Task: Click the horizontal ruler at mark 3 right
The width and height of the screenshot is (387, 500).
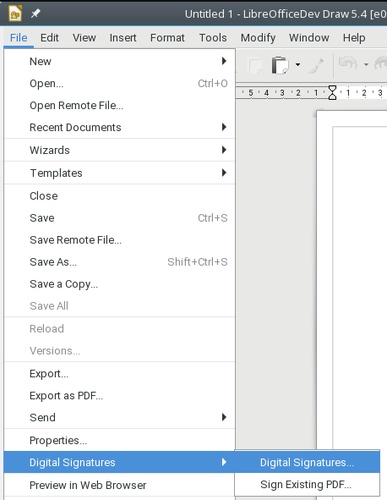Action: 380,93
